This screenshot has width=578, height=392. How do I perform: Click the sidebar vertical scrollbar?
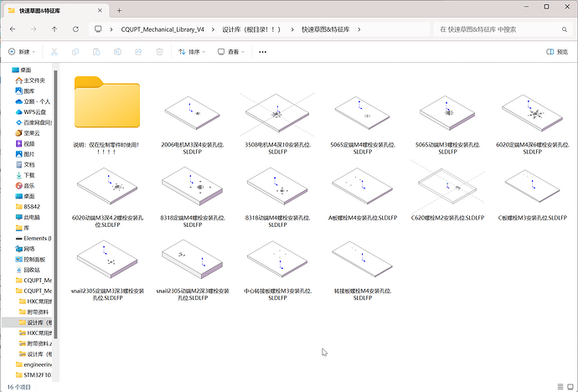[x=55, y=204]
